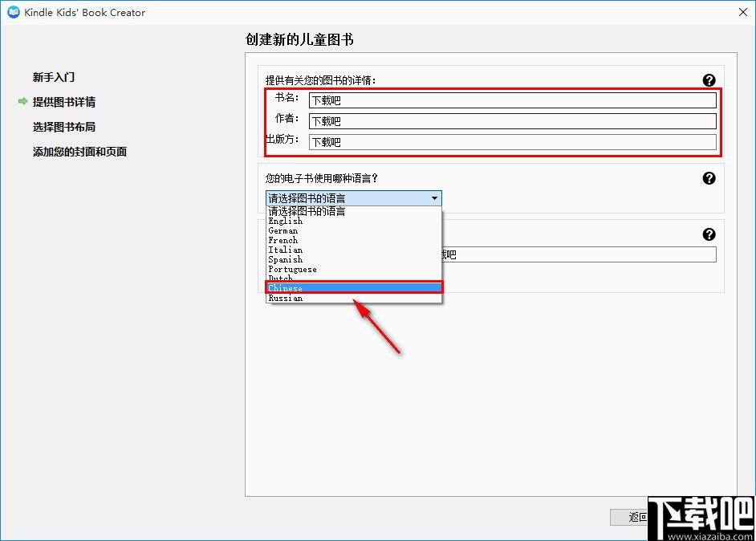The image size is (756, 541).
Task: Pick Italian as the book language
Action: (354, 250)
